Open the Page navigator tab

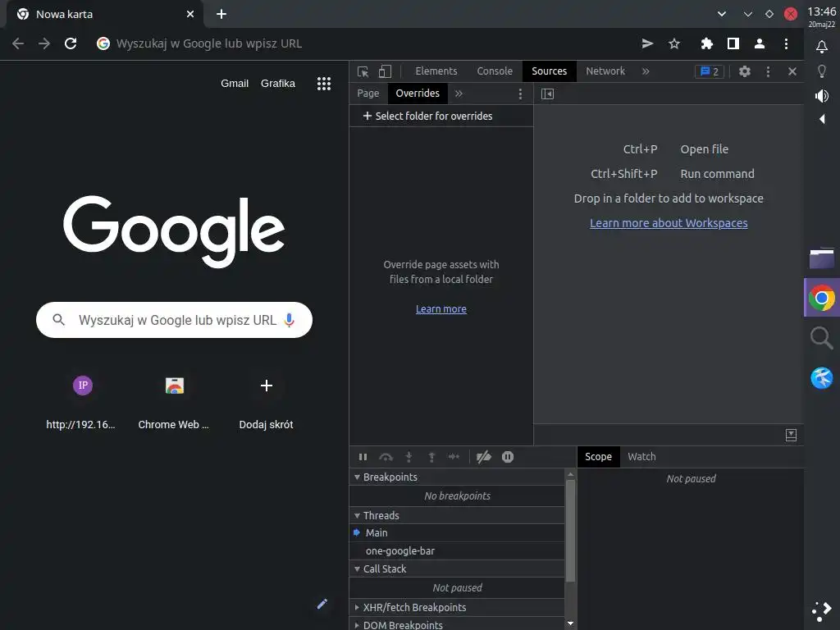point(368,94)
